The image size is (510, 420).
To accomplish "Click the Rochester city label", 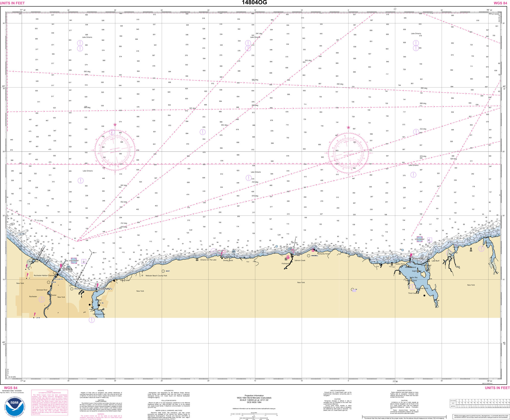I will 33,297.
